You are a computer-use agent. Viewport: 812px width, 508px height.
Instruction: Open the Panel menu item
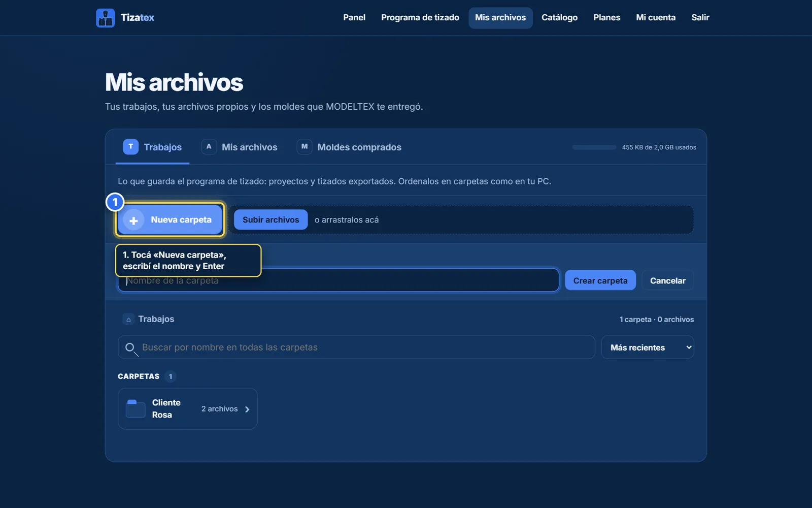pos(354,18)
